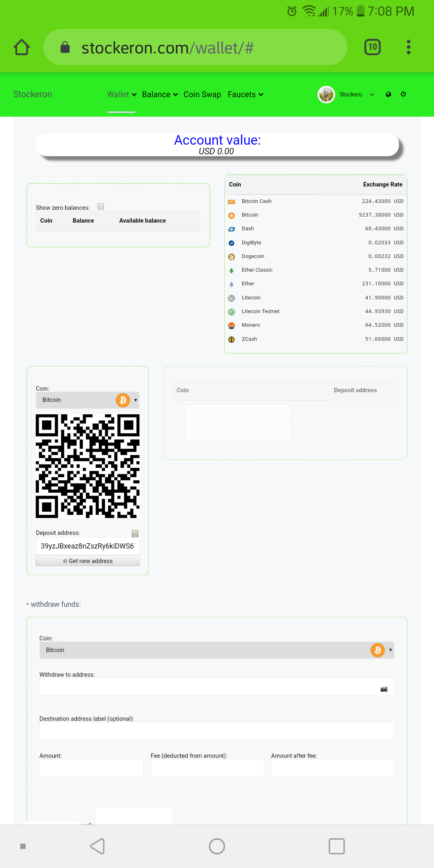Click the deposit QR code image
This screenshot has width=434, height=868.
tap(88, 466)
